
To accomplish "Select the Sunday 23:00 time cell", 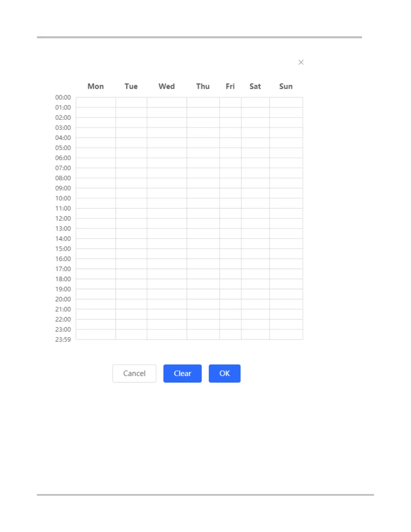I will [286, 335].
